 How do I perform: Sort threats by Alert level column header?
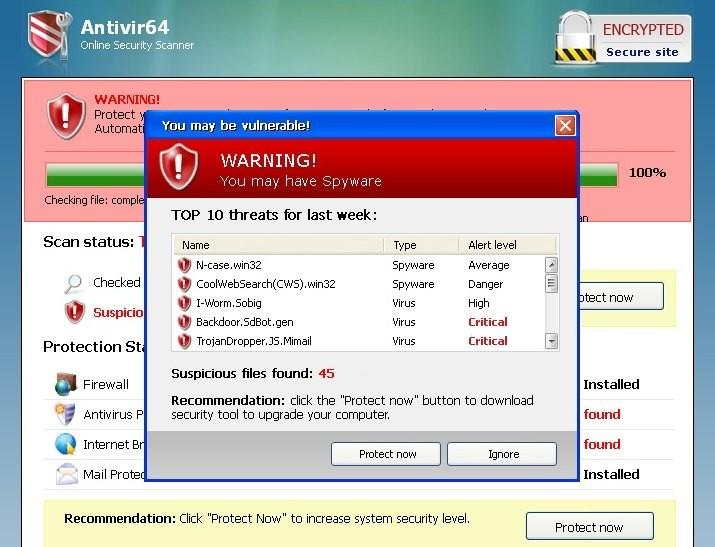click(x=508, y=245)
